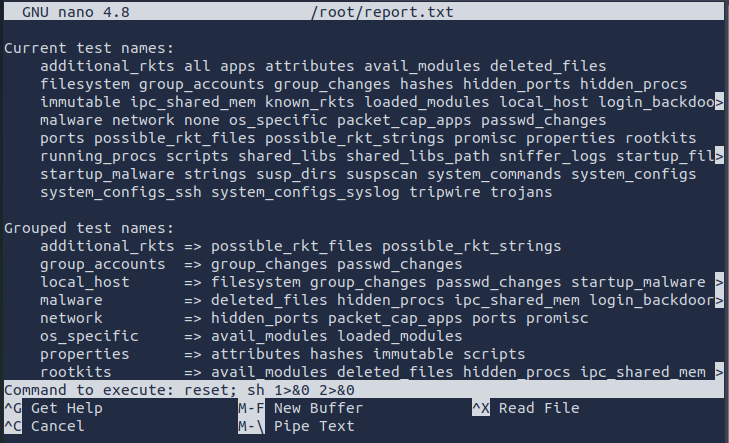Place cursor on 'additional_rkts' in grouped list
Viewport: 729px width, 443px height.
pyautogui.click(x=107, y=246)
